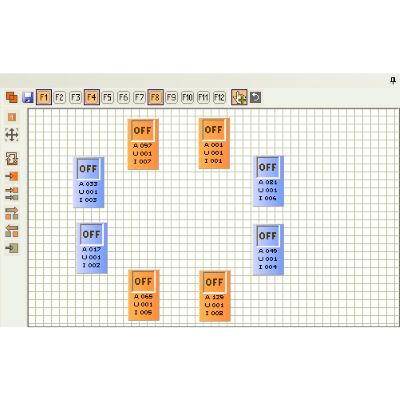
Task: Click the pin icon at top right
Action: coord(393,80)
